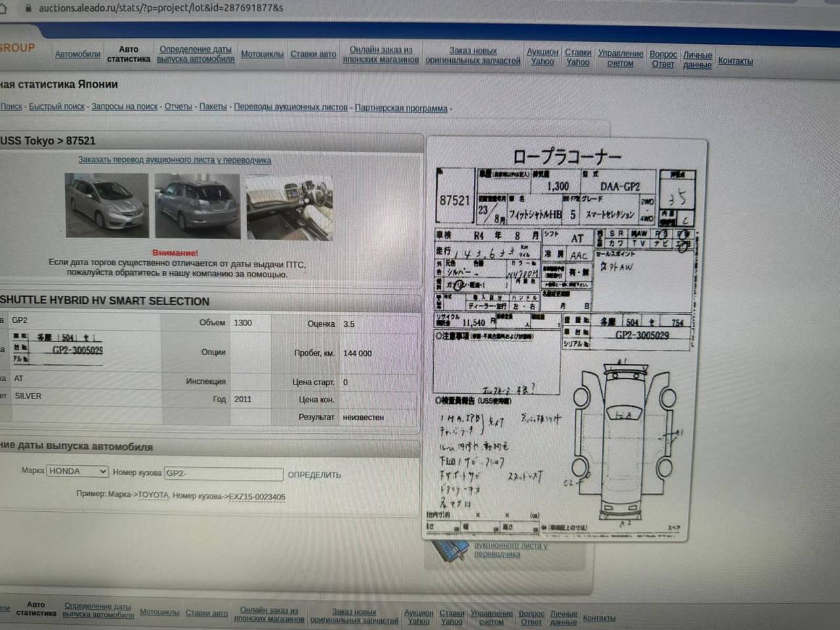Click the lock icon in the address bar
Screen dimensions: 840x630
pyautogui.click(x=28, y=8)
